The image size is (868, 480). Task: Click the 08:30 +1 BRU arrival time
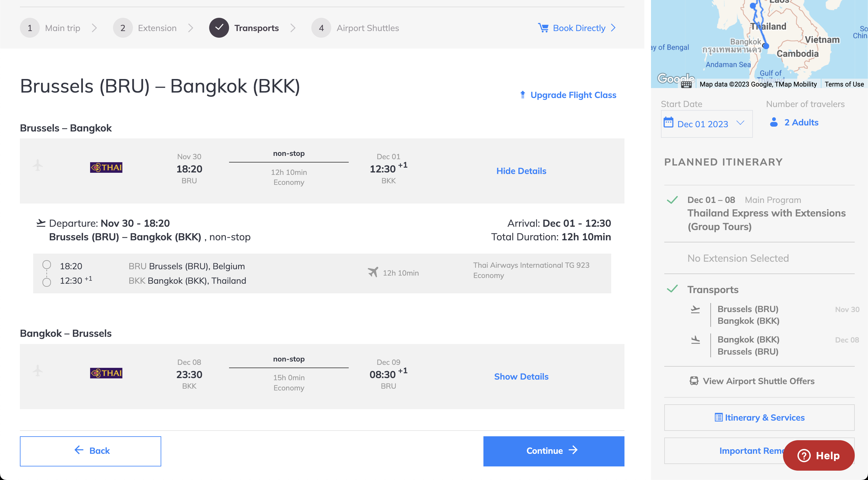pyautogui.click(x=388, y=374)
